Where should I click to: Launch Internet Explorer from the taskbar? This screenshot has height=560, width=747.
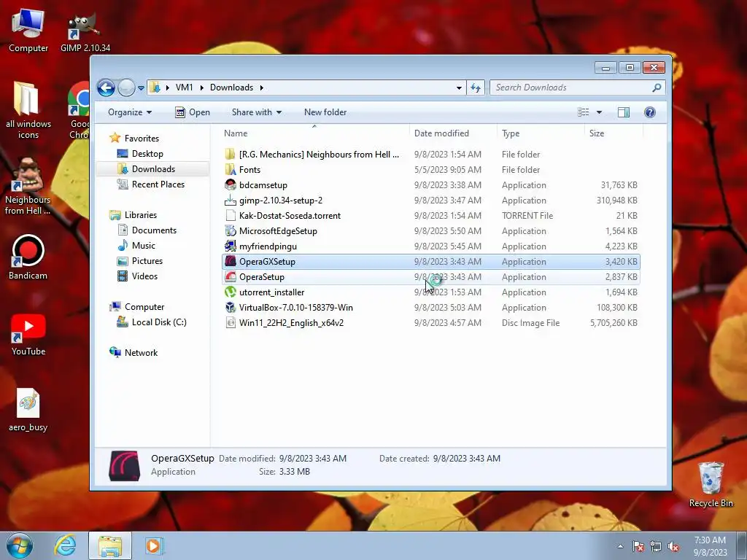click(65, 545)
